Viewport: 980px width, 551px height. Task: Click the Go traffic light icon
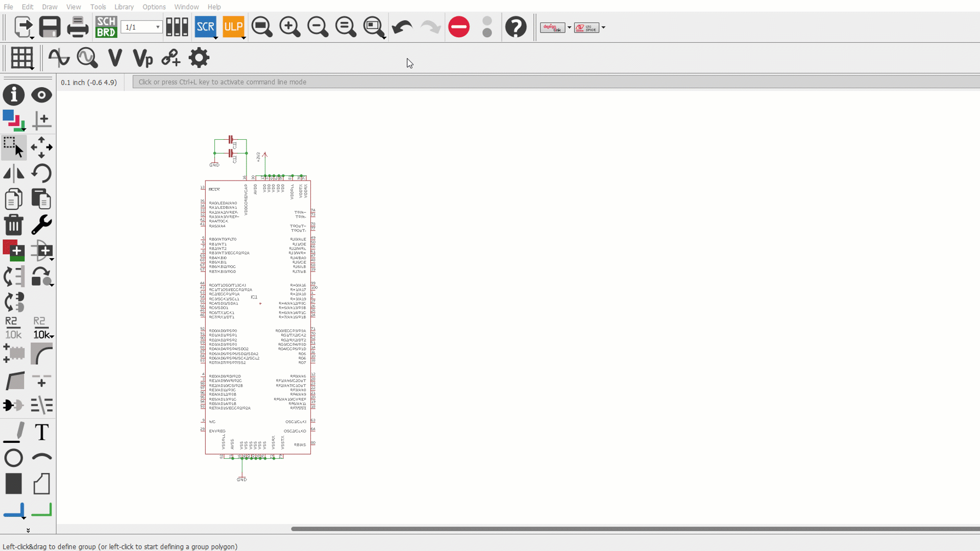click(x=487, y=27)
